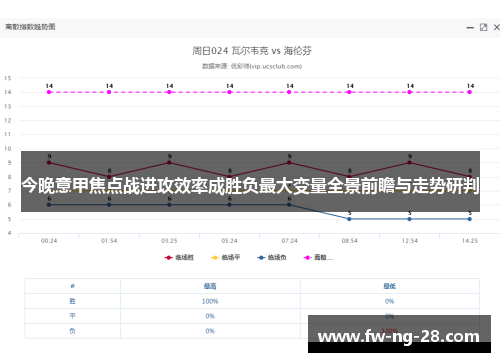Minimize the chart window

pyautogui.click(x=470, y=28)
